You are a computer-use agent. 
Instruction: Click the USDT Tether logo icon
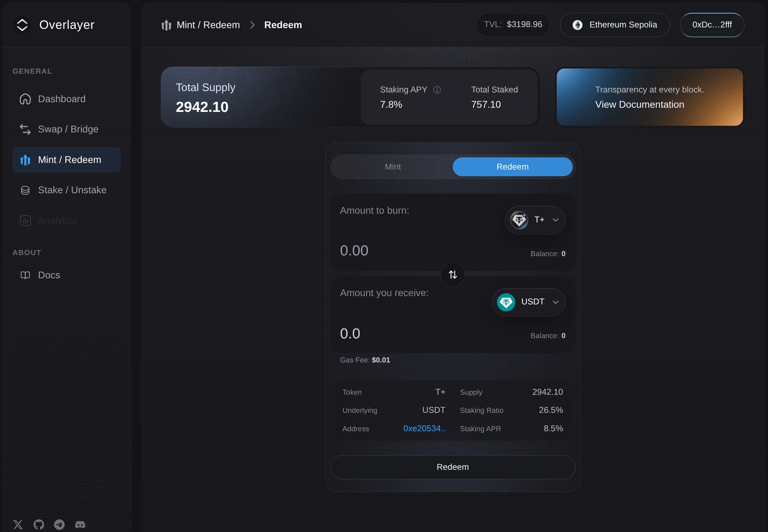(506, 302)
